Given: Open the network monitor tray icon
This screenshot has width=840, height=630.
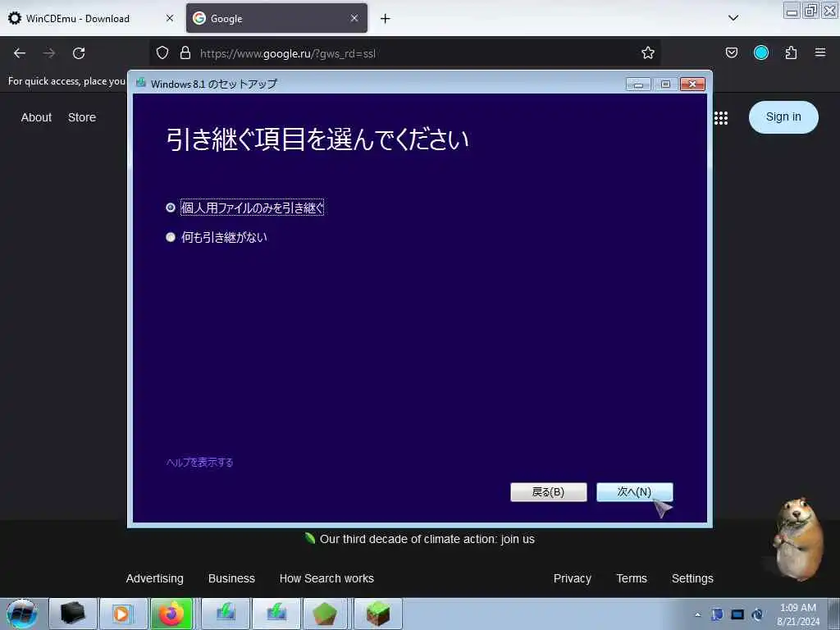Looking at the screenshot, I should coord(737,614).
